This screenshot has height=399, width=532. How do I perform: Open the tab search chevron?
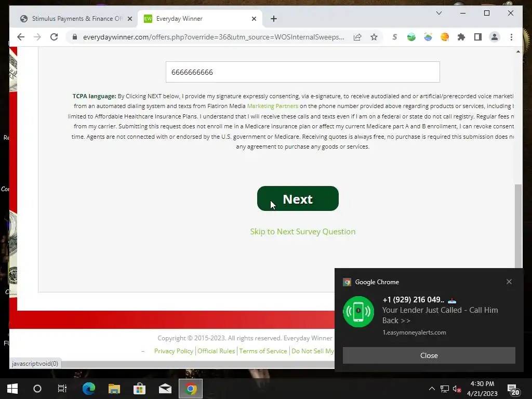[x=438, y=13]
